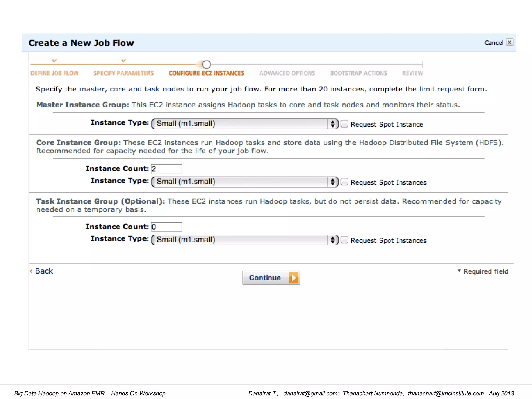Image resolution: width=532 pixels, height=399 pixels.
Task: Click the Specify Parameters checkmark icon
Action: pos(124,61)
